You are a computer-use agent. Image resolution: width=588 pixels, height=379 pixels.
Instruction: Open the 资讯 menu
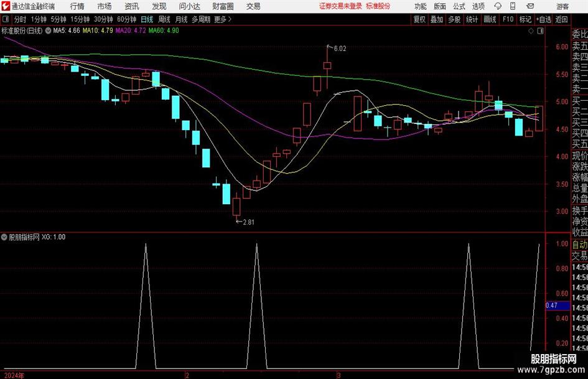132,6
